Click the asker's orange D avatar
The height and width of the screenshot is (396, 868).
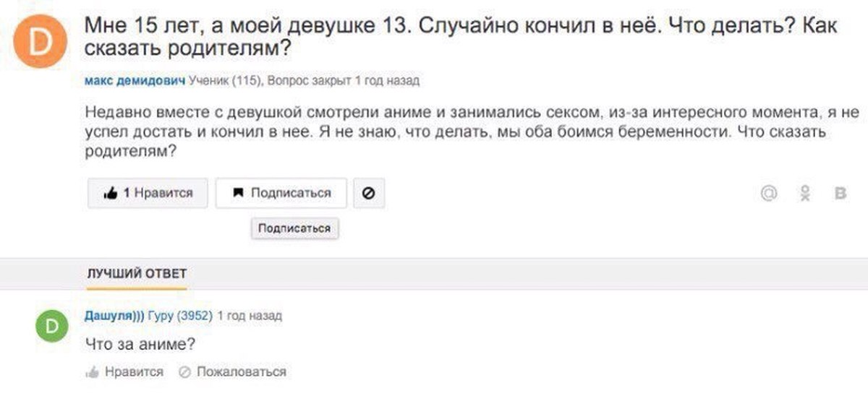click(x=41, y=42)
